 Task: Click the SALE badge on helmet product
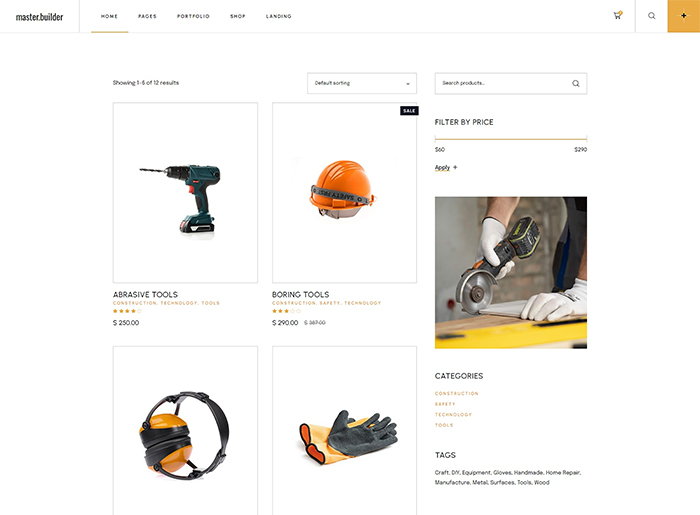[x=408, y=111]
